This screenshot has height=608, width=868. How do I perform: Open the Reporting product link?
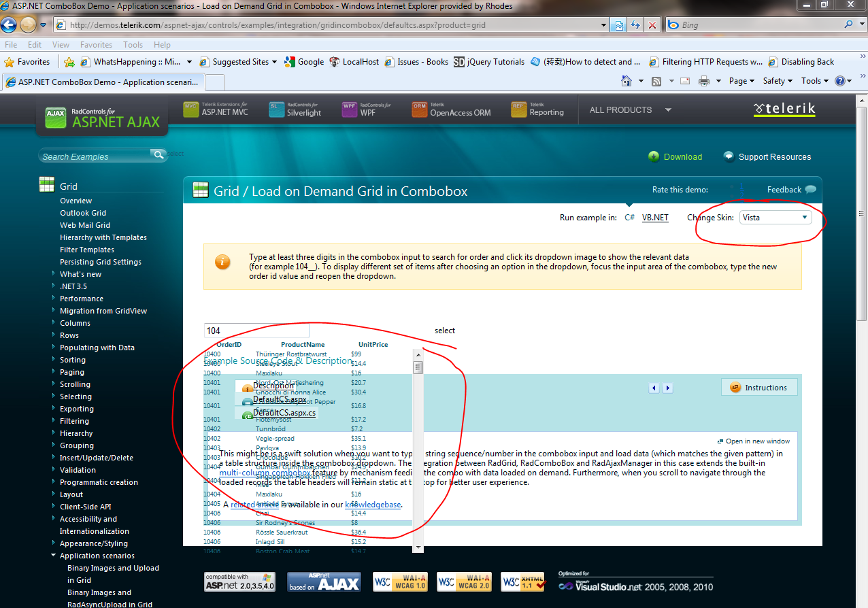pyautogui.click(x=537, y=109)
